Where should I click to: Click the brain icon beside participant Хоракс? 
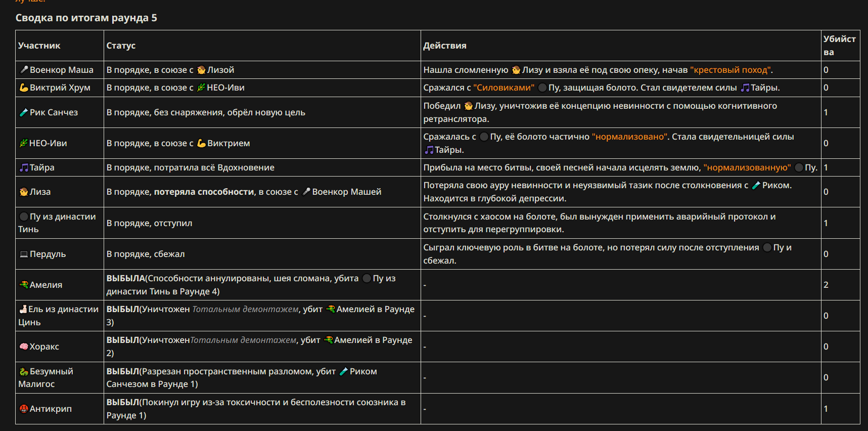point(24,347)
